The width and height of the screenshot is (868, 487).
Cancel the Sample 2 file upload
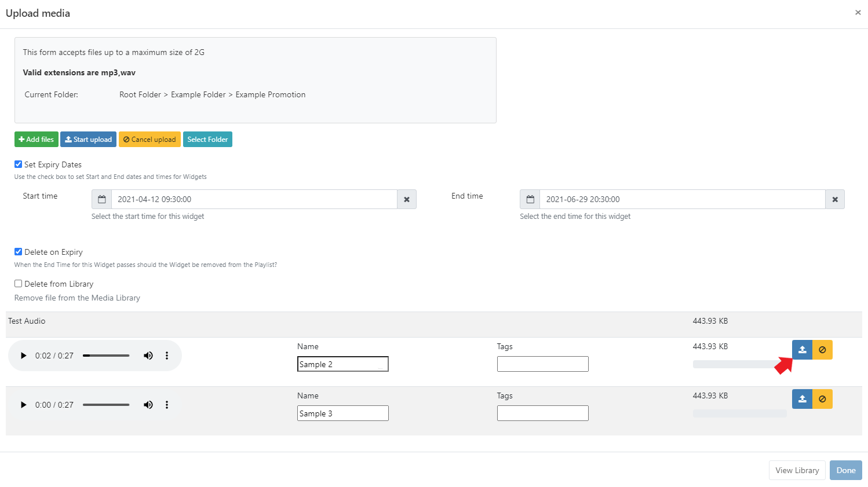822,350
